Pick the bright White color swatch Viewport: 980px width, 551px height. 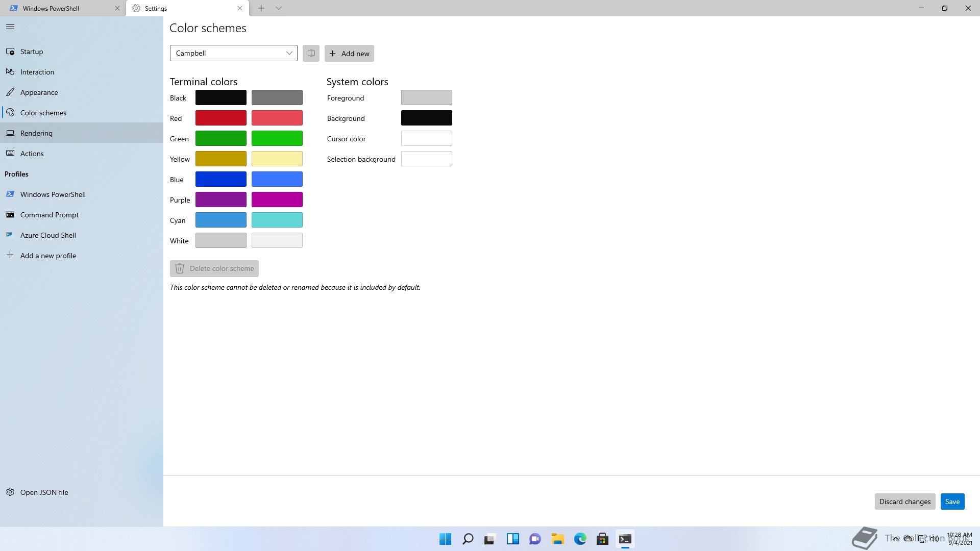[277, 240]
